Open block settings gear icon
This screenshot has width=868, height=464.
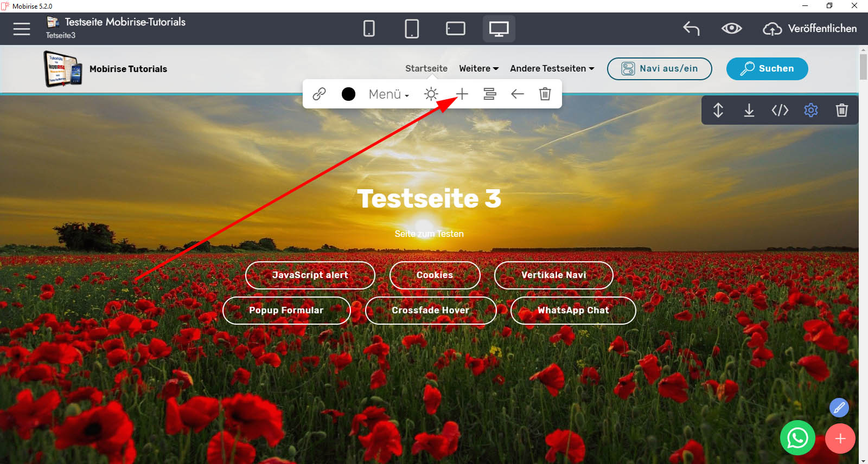point(810,111)
